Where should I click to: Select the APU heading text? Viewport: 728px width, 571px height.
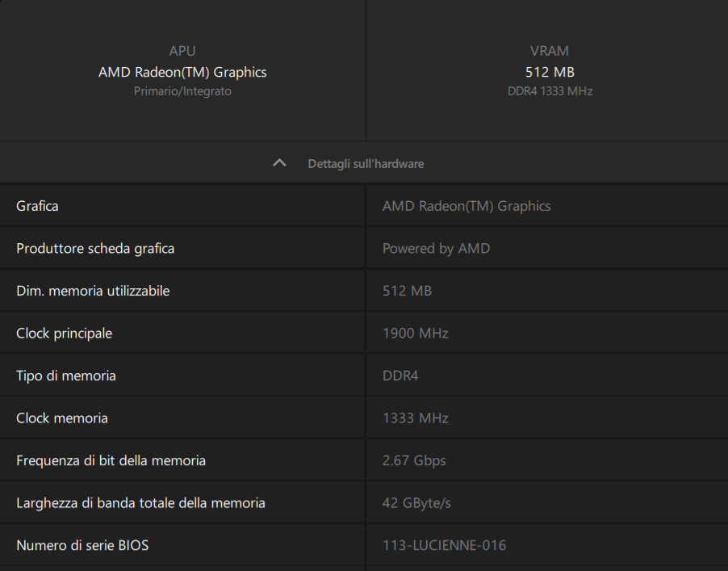182,51
